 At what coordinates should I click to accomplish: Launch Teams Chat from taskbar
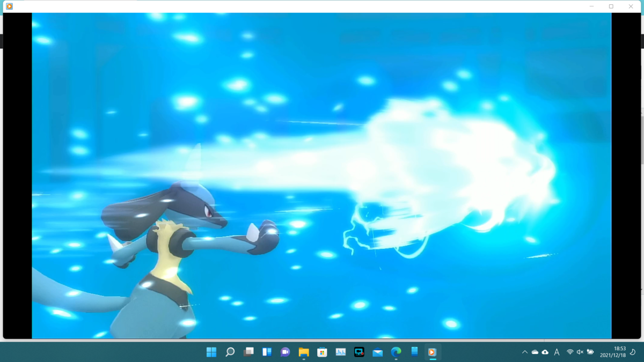[286, 352]
